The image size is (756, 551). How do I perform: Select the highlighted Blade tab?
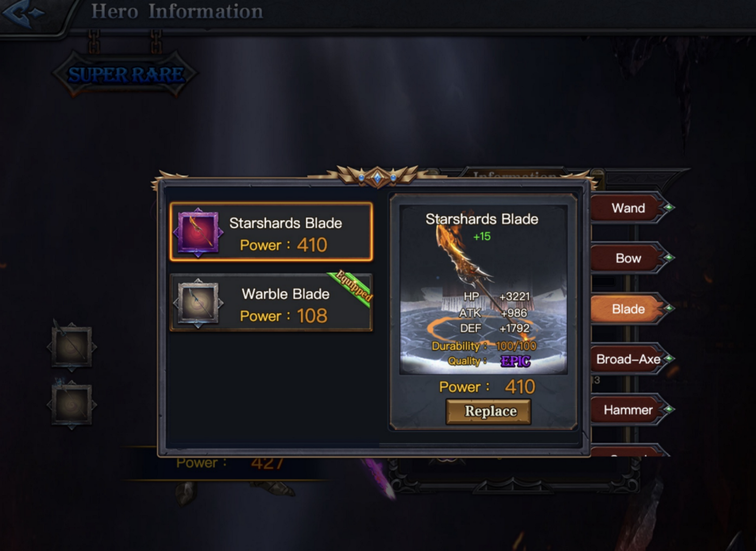pos(628,309)
